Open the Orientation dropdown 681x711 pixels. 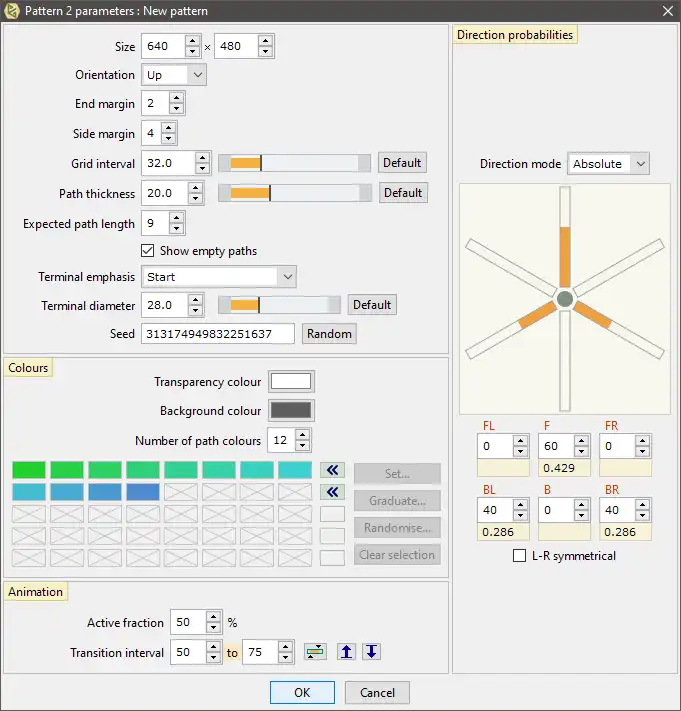(174, 75)
